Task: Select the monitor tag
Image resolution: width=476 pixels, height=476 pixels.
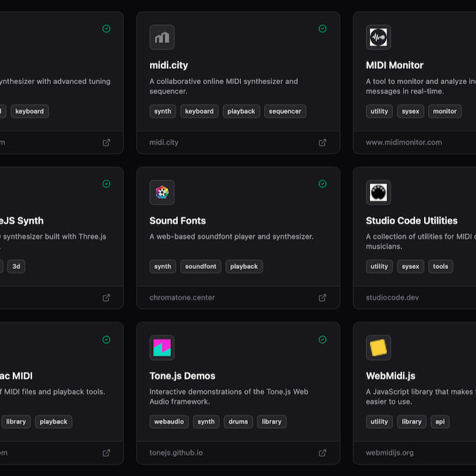Action: click(x=445, y=112)
